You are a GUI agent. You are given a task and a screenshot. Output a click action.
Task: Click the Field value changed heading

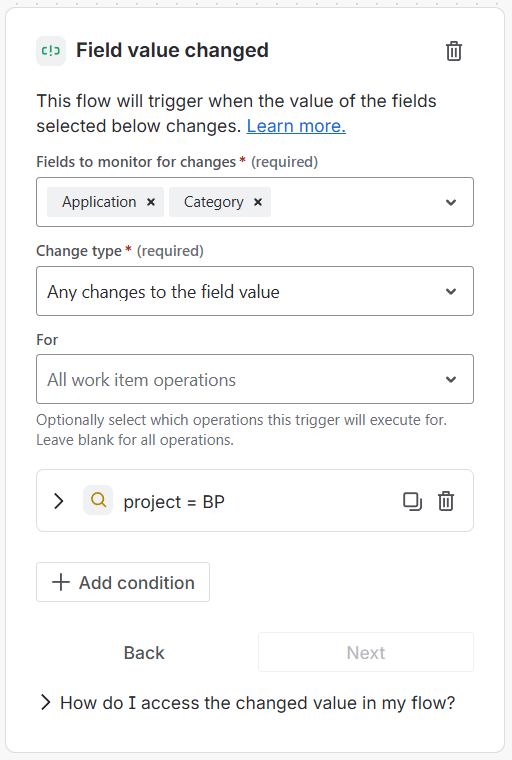172,50
